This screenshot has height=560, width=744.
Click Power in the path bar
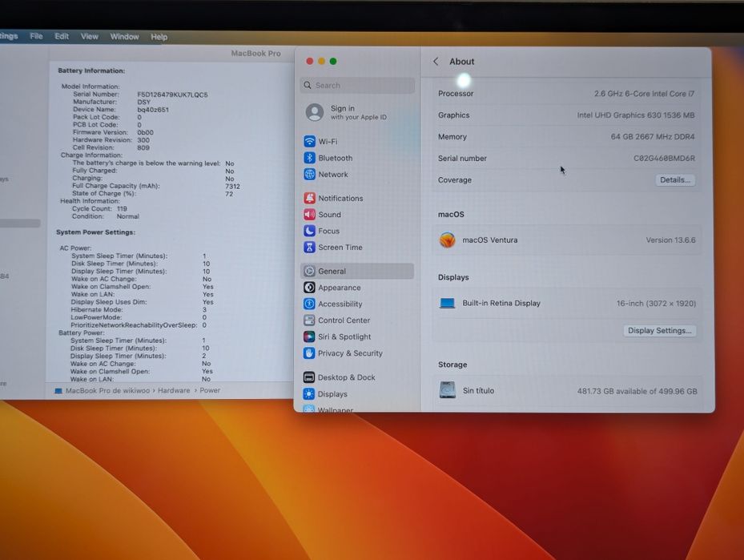(x=210, y=390)
